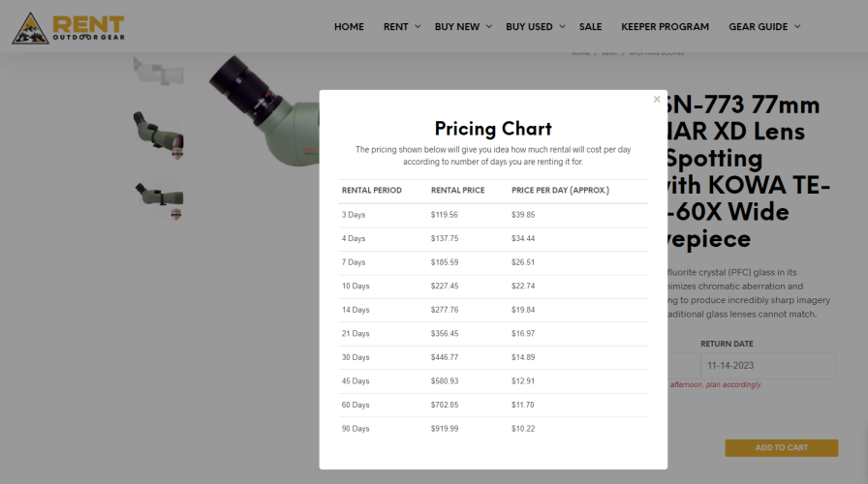Click the Rent Outdoor Gear logo

(x=68, y=28)
